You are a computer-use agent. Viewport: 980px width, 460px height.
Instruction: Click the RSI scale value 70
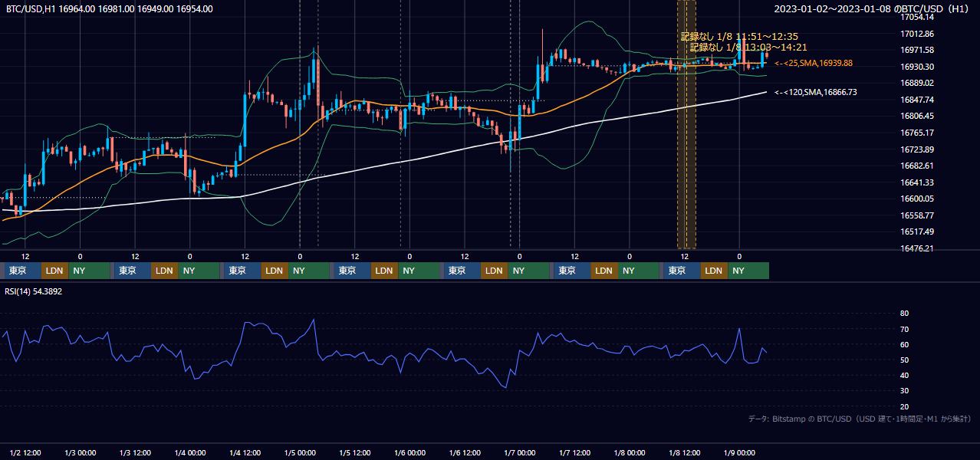(x=905, y=329)
